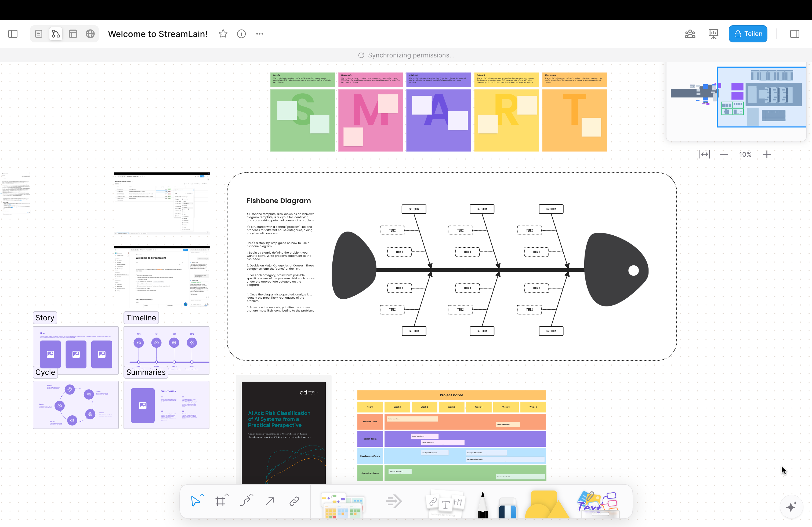Click the blue Teilen button
The width and height of the screenshot is (812, 527).
[x=748, y=34]
